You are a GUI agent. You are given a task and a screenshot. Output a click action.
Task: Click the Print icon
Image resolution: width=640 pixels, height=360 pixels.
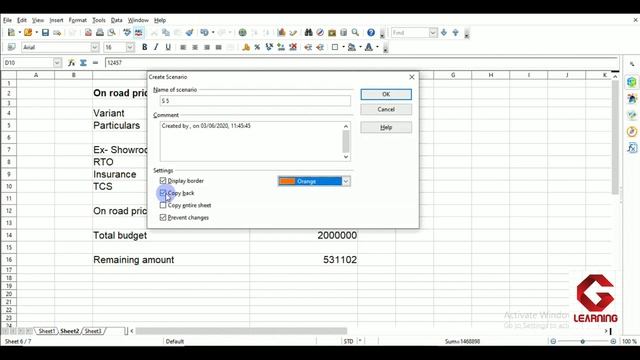(x=100, y=33)
